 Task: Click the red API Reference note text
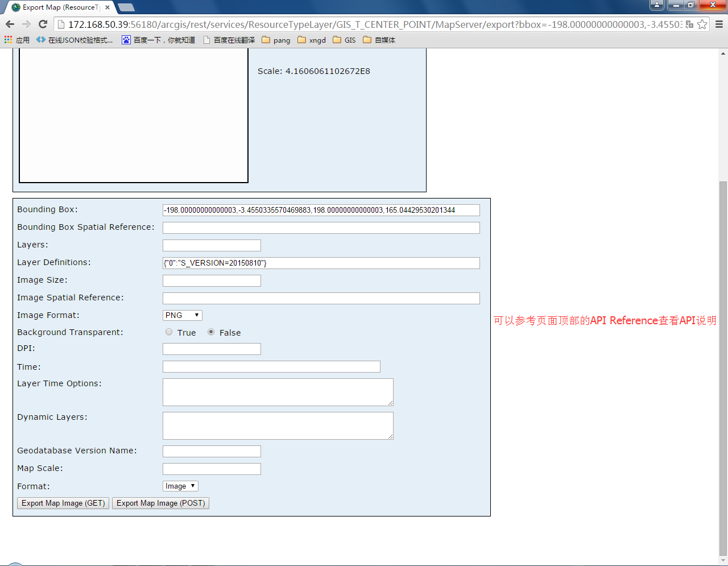pyautogui.click(x=605, y=320)
